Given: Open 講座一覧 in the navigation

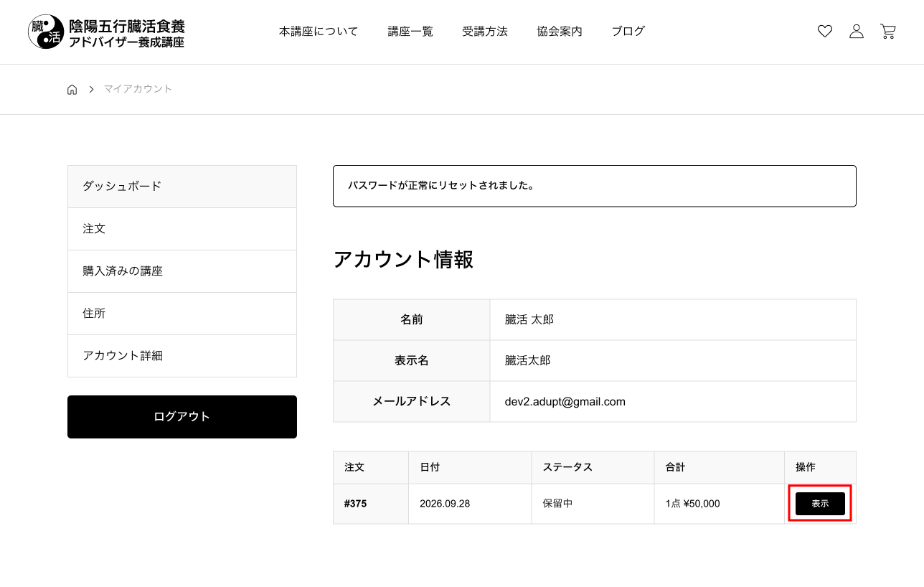Looking at the screenshot, I should coord(410,32).
